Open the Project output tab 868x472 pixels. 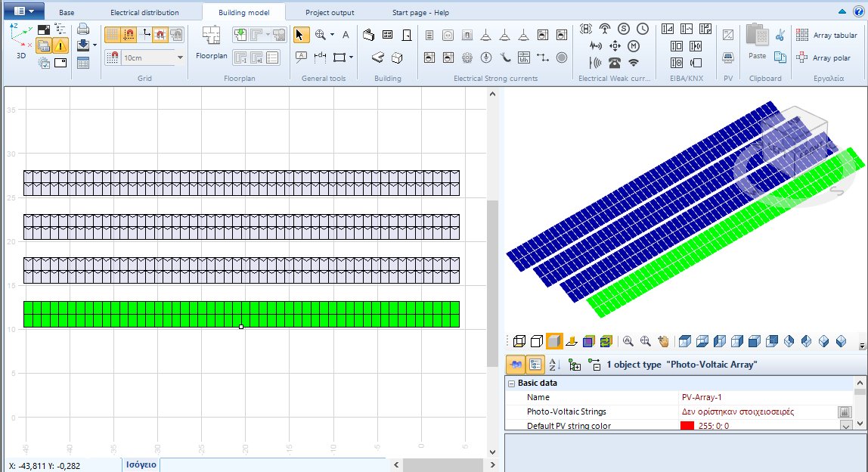[330, 13]
